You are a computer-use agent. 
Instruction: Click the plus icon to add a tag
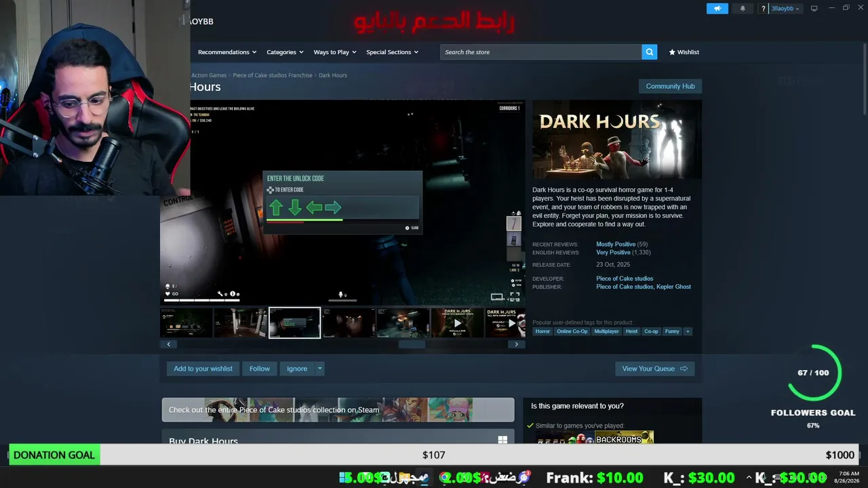(688, 331)
